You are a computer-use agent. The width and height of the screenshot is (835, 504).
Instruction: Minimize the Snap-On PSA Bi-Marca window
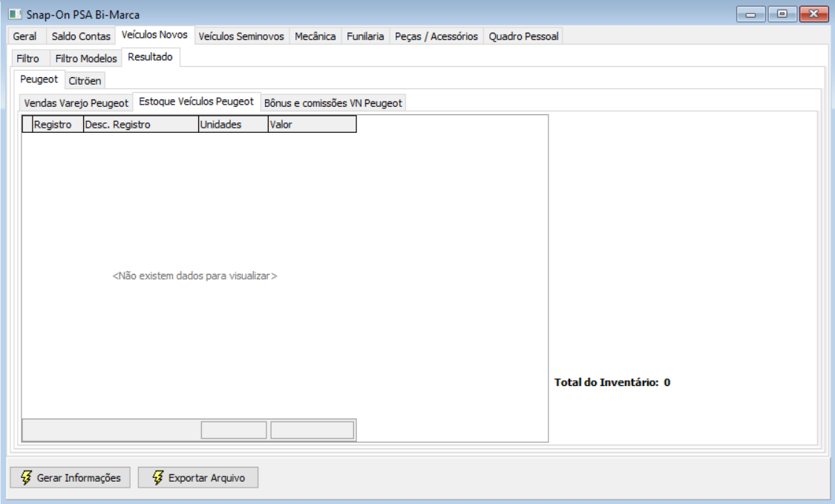point(751,14)
